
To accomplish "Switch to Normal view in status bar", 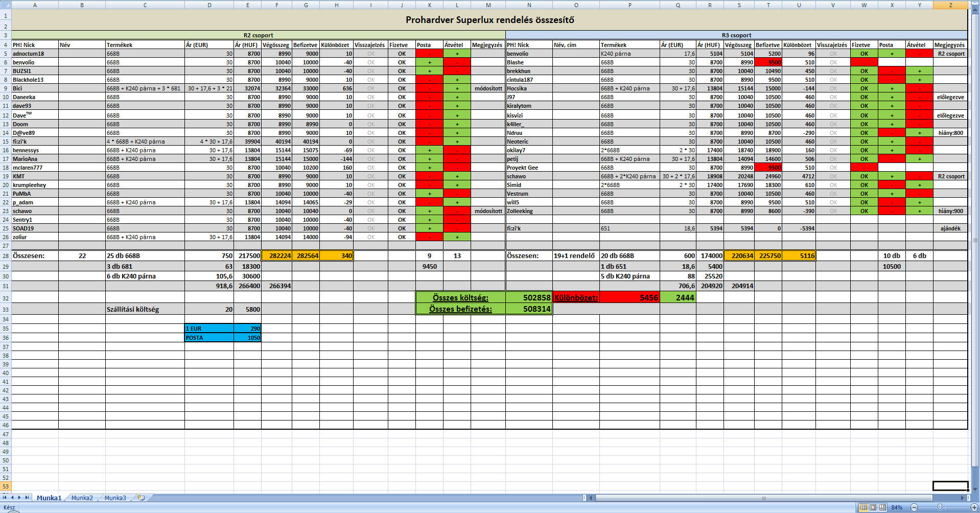I will coord(864,507).
